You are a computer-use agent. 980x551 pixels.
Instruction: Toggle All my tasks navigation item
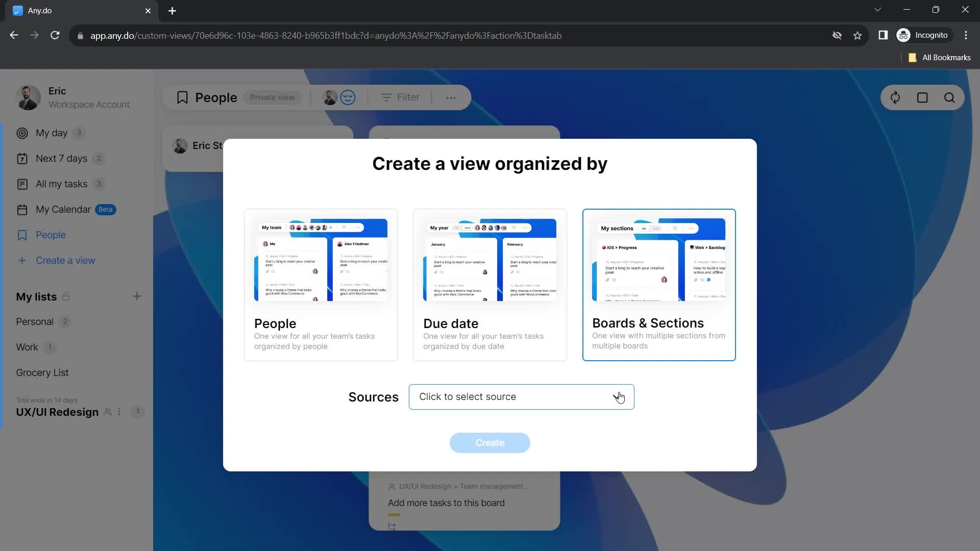(61, 184)
